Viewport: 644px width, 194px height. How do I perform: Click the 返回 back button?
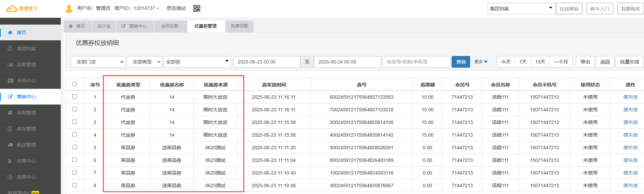[x=605, y=62]
